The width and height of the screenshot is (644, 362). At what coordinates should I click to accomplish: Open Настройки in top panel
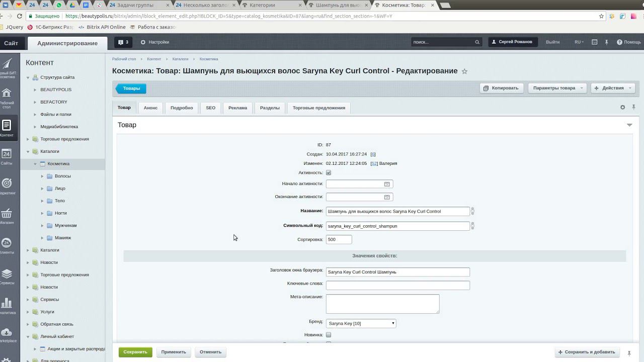[155, 42]
